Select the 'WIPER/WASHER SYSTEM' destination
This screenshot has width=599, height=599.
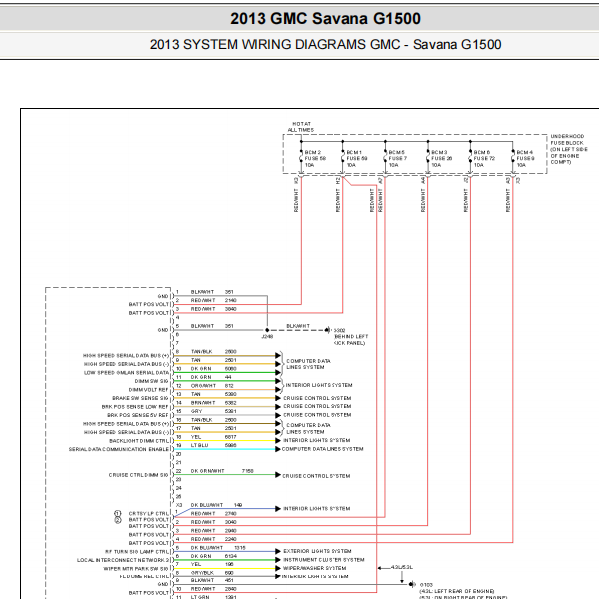(x=314, y=568)
